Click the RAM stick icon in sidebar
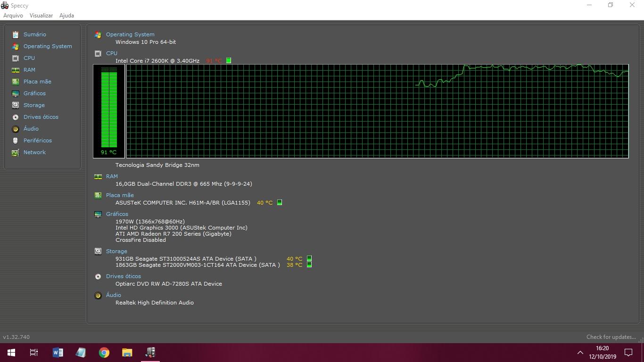 [x=16, y=70]
